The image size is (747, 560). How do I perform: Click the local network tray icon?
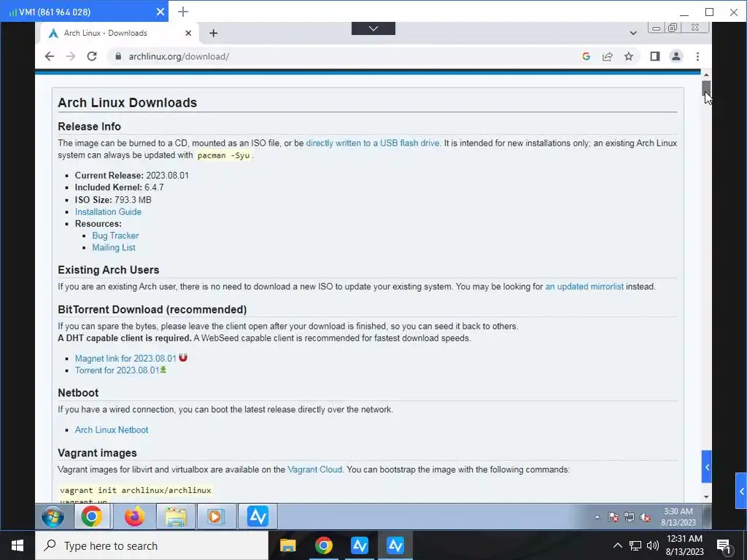click(x=635, y=545)
